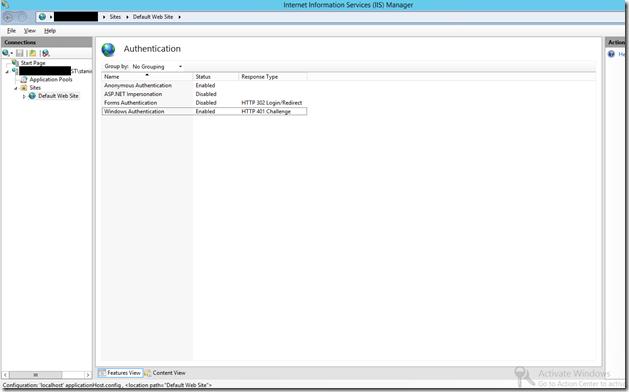629x392 pixels.
Task: Click the Connections panel header
Action: [47, 42]
